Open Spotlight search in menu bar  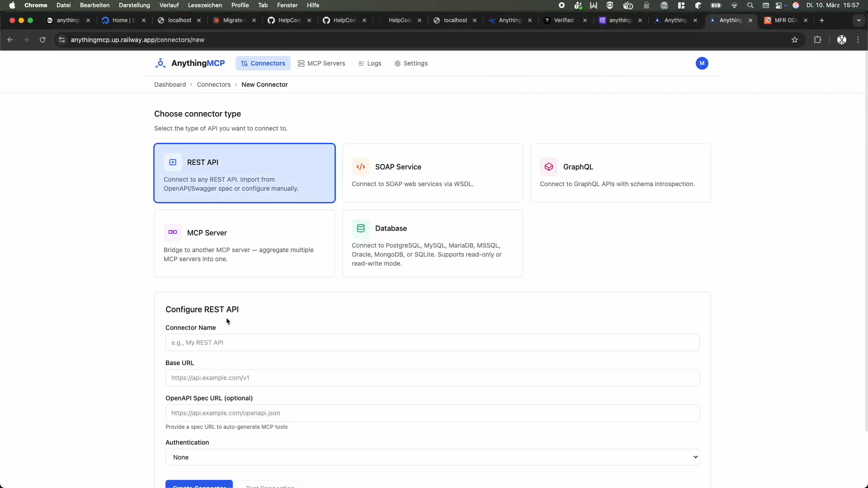[x=750, y=5]
